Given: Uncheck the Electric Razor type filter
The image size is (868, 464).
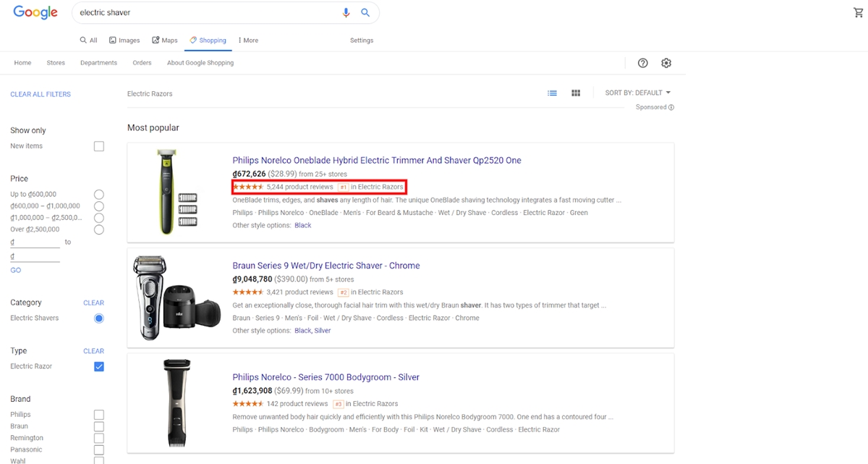Looking at the screenshot, I should 99,367.
